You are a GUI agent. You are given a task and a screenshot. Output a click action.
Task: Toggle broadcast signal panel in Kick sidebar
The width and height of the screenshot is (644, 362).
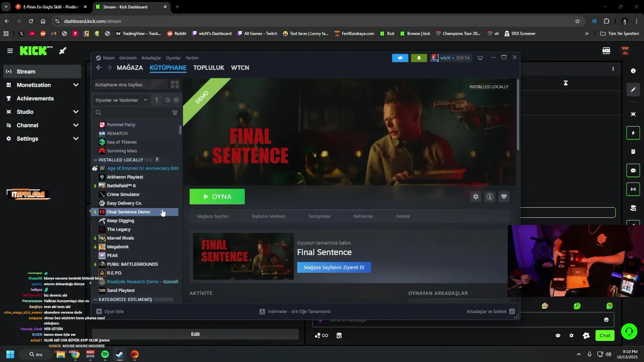[x=633, y=189]
